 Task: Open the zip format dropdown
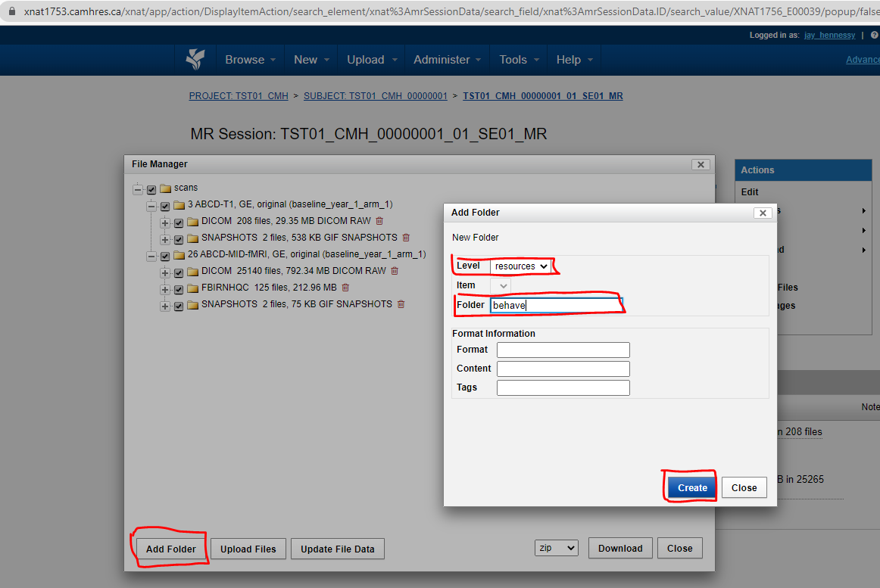[556, 548]
